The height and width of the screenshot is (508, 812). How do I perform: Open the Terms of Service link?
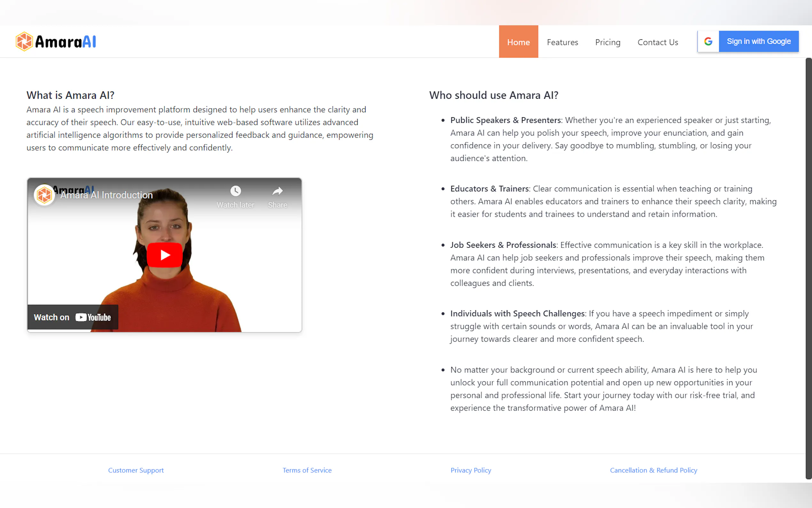[307, 470]
